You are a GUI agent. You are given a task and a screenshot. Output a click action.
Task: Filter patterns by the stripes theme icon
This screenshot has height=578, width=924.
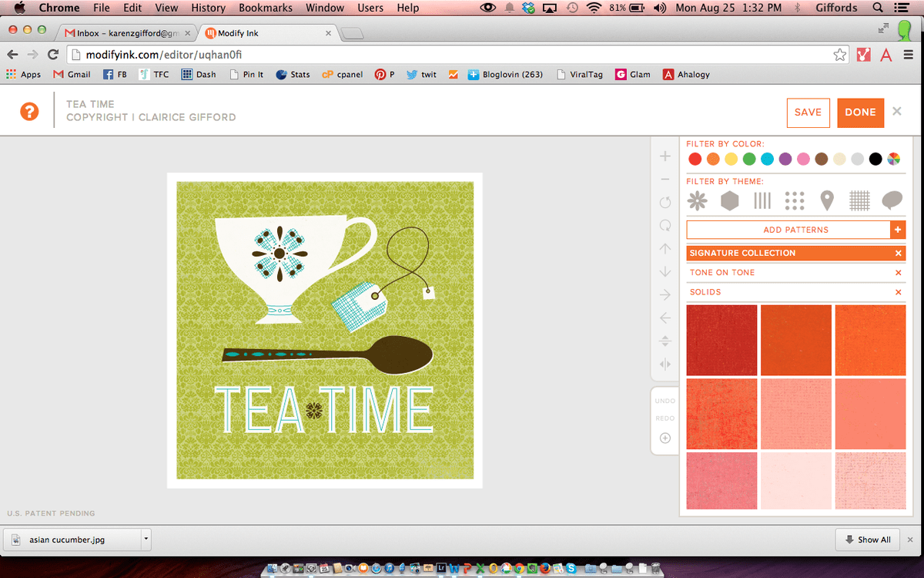pyautogui.click(x=762, y=201)
